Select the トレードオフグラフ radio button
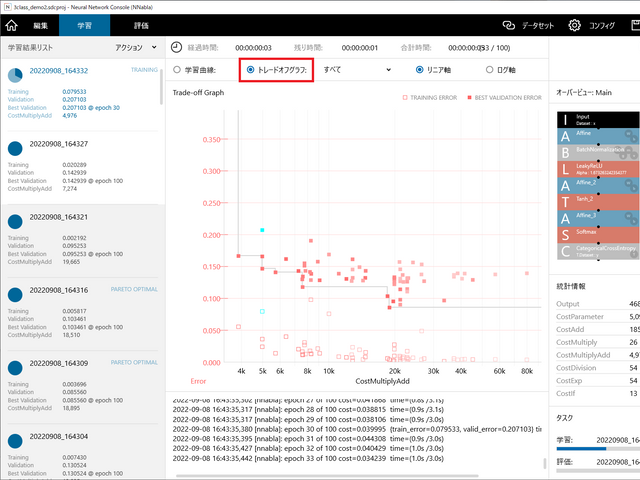 click(x=250, y=70)
